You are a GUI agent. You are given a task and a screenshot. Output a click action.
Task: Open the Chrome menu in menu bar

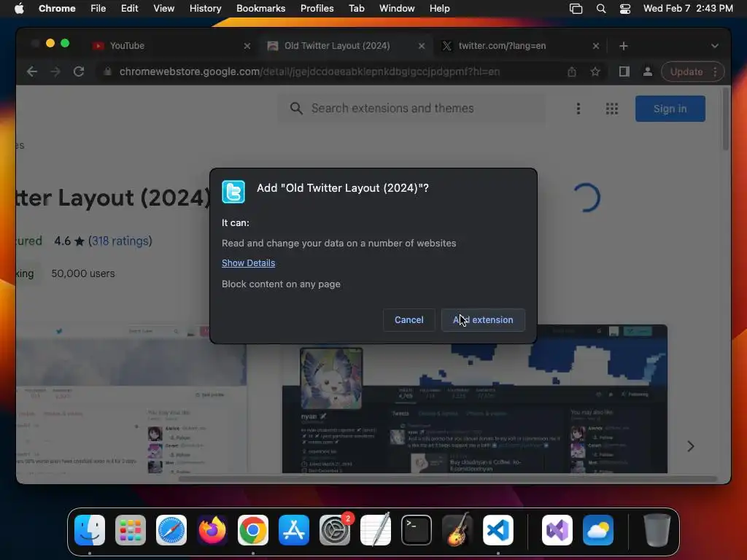click(57, 9)
